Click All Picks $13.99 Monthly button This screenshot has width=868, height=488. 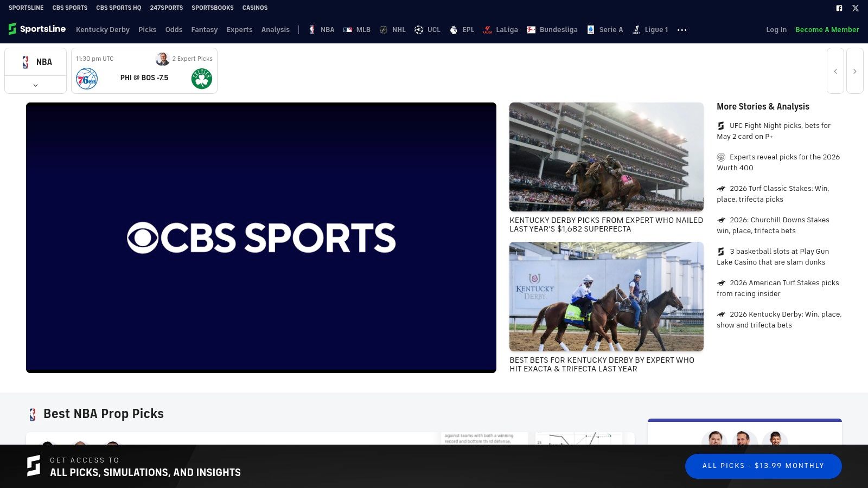tap(763, 466)
